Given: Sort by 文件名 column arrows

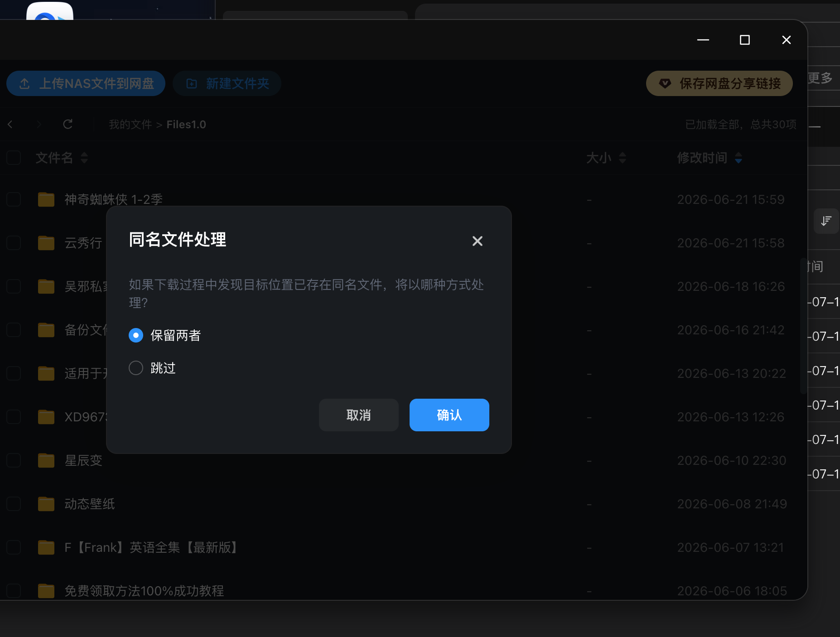Looking at the screenshot, I should pos(84,158).
